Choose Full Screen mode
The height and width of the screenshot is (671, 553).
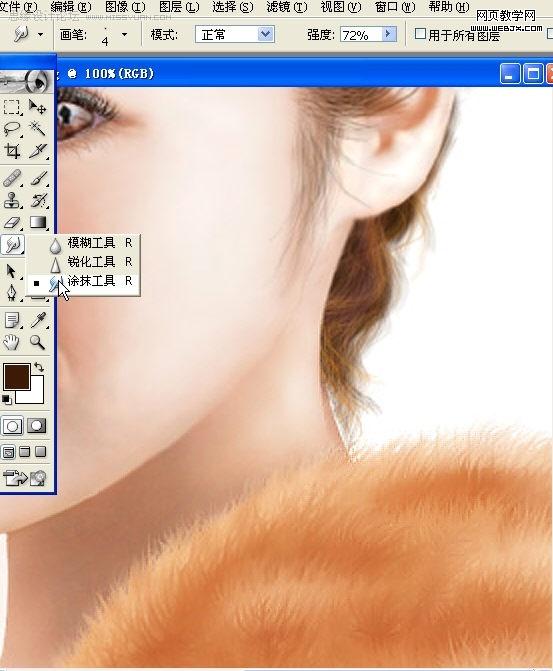click(41, 452)
